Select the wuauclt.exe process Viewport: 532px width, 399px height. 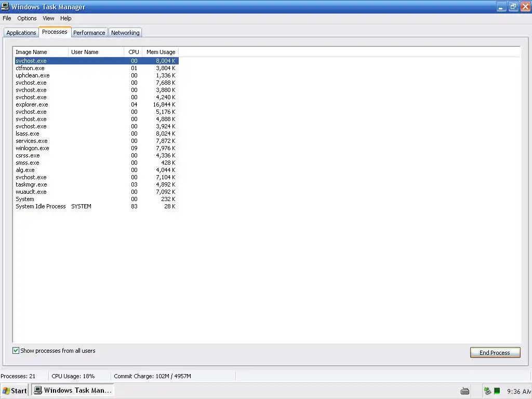(x=96, y=192)
